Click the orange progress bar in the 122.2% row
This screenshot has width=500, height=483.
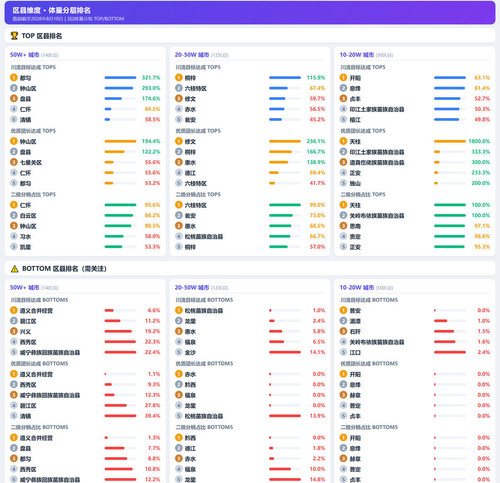pos(120,152)
